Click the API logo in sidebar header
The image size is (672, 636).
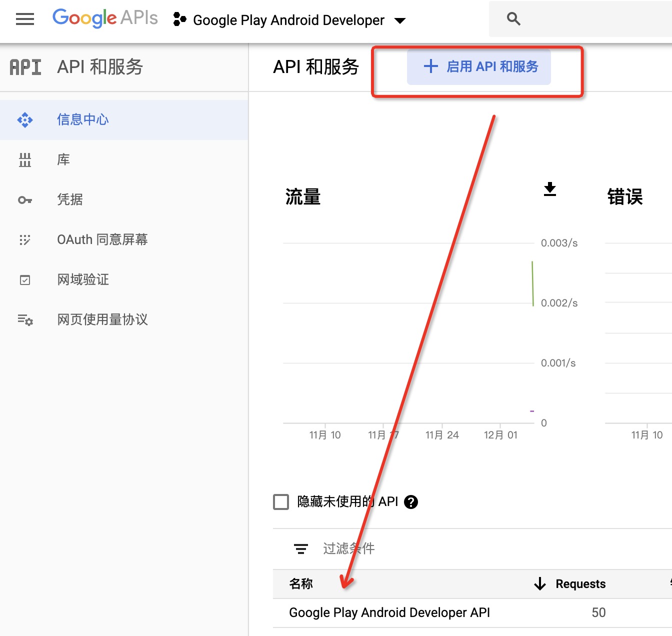pos(25,67)
